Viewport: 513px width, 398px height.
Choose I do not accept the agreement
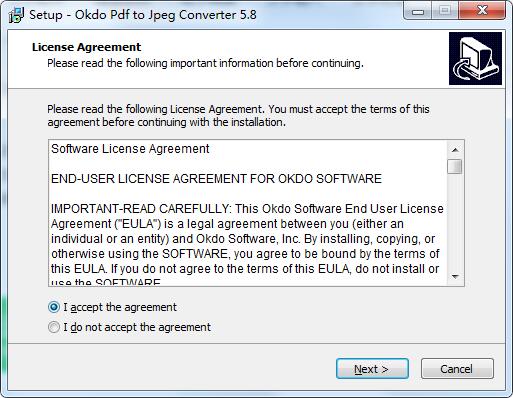pos(129,327)
